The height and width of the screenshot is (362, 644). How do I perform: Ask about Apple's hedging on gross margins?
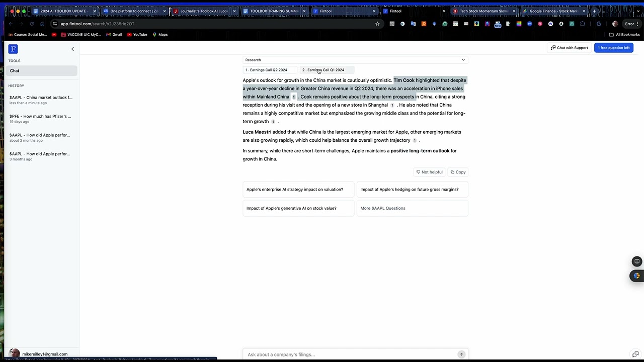412,190
